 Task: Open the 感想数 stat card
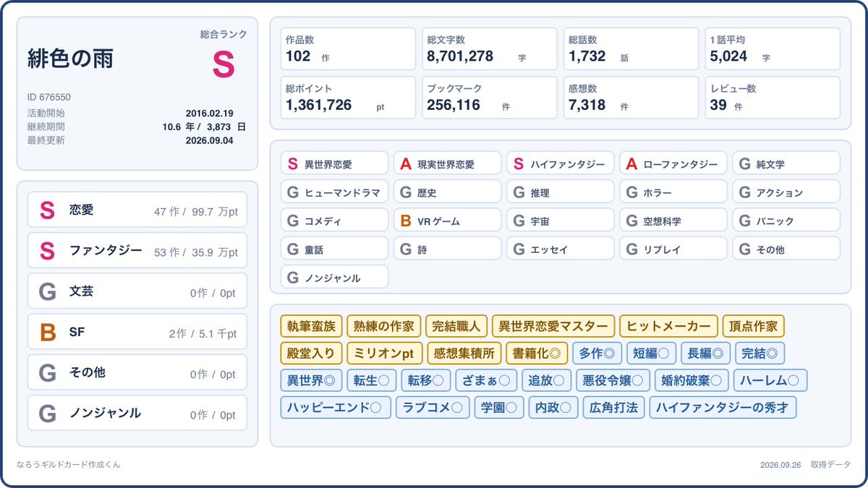click(x=631, y=98)
